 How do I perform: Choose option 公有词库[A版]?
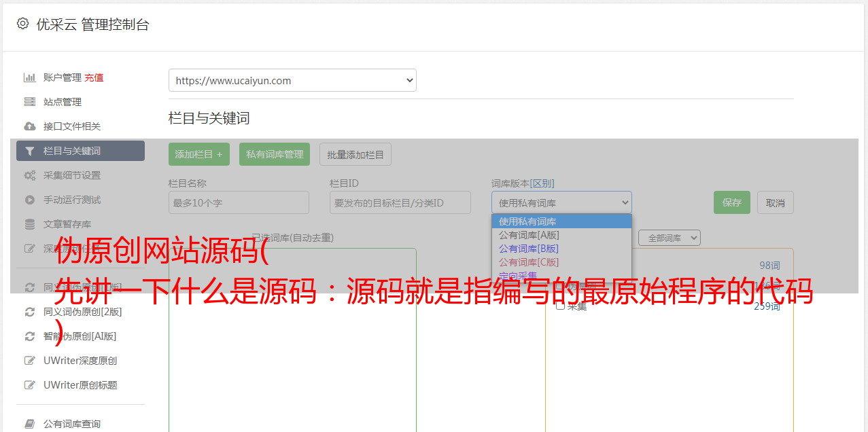tap(561, 235)
